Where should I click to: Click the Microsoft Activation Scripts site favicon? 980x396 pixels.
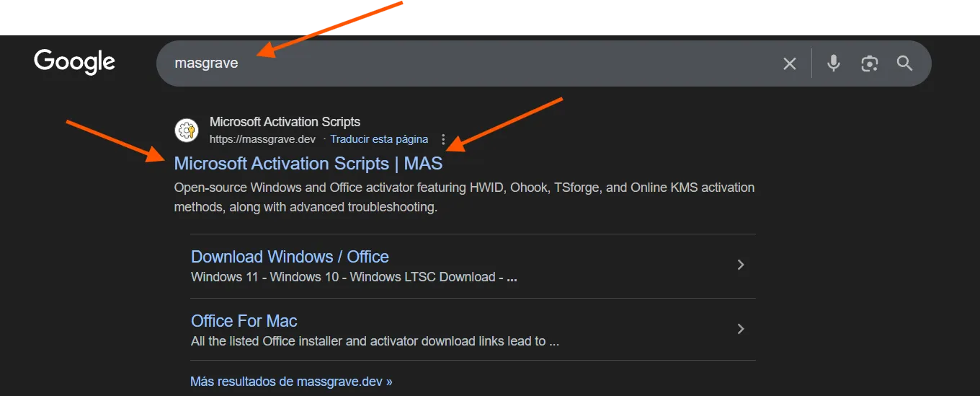187,131
